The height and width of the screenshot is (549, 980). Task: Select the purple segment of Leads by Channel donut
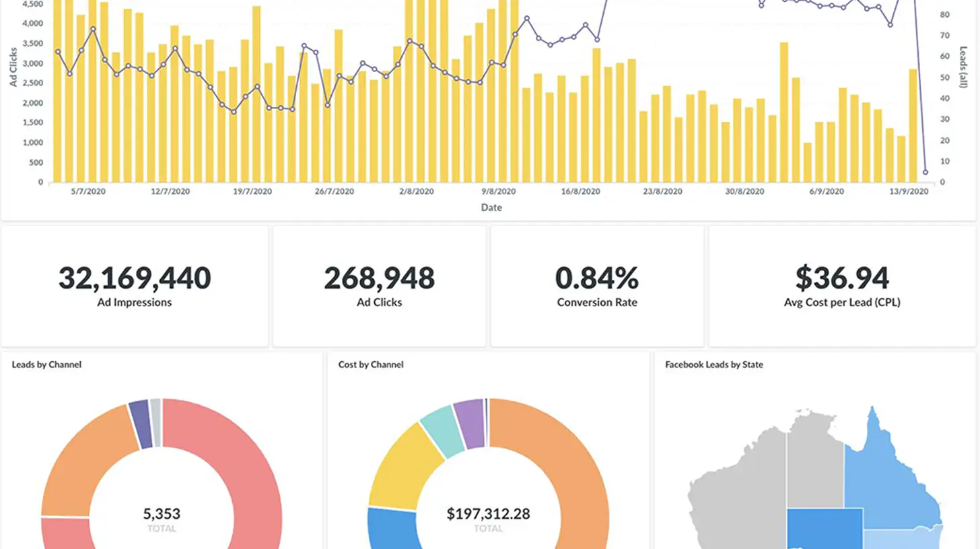point(140,424)
